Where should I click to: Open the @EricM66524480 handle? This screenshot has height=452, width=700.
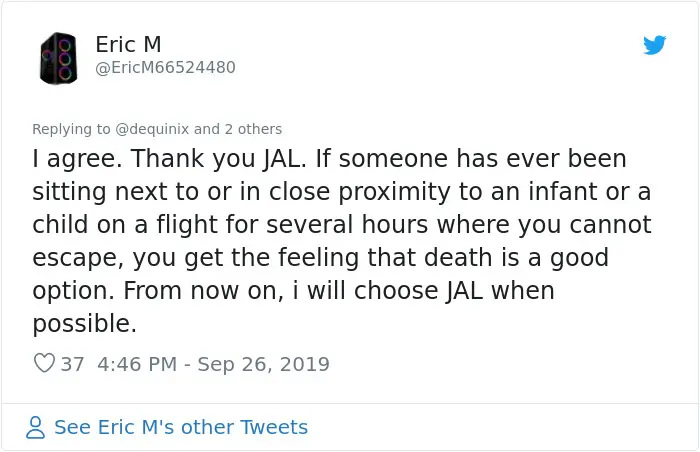point(165,68)
